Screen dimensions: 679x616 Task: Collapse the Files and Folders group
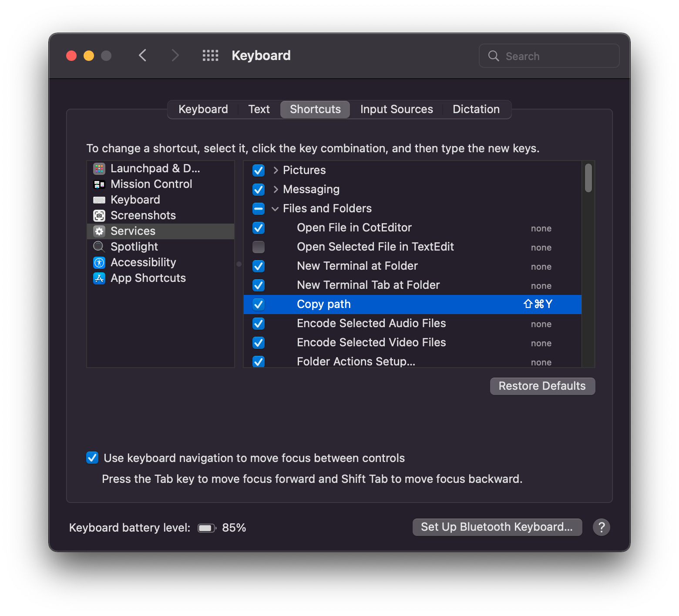pos(275,209)
